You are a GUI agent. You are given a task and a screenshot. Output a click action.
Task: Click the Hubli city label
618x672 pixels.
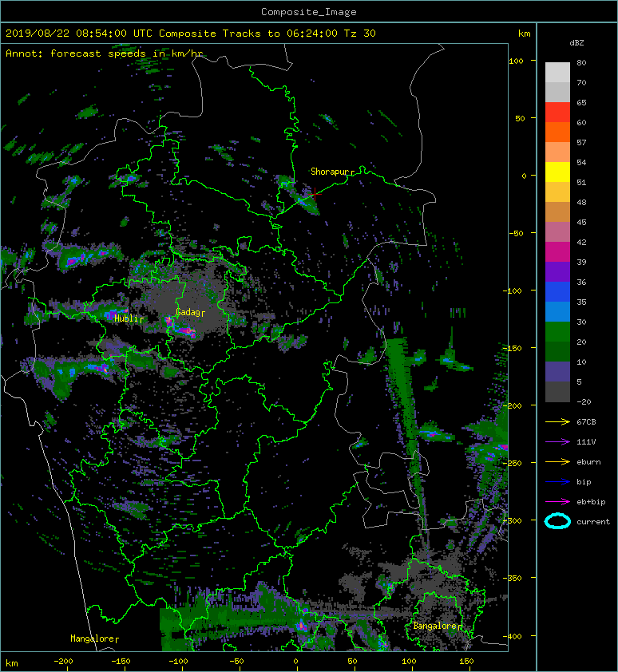[x=126, y=318]
